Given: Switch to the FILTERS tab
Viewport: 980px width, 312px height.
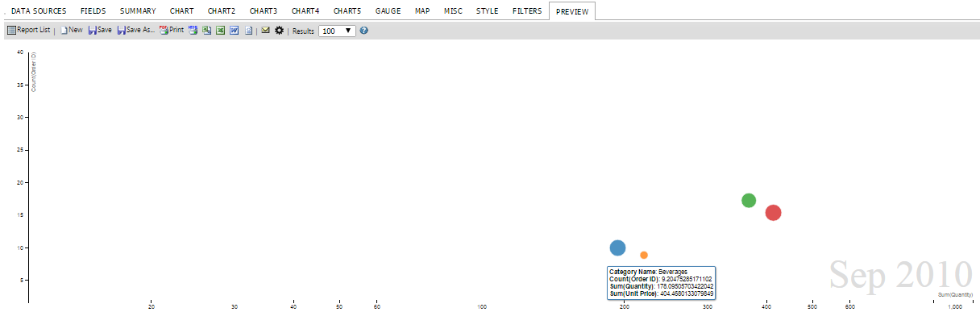Looking at the screenshot, I should (x=527, y=11).
